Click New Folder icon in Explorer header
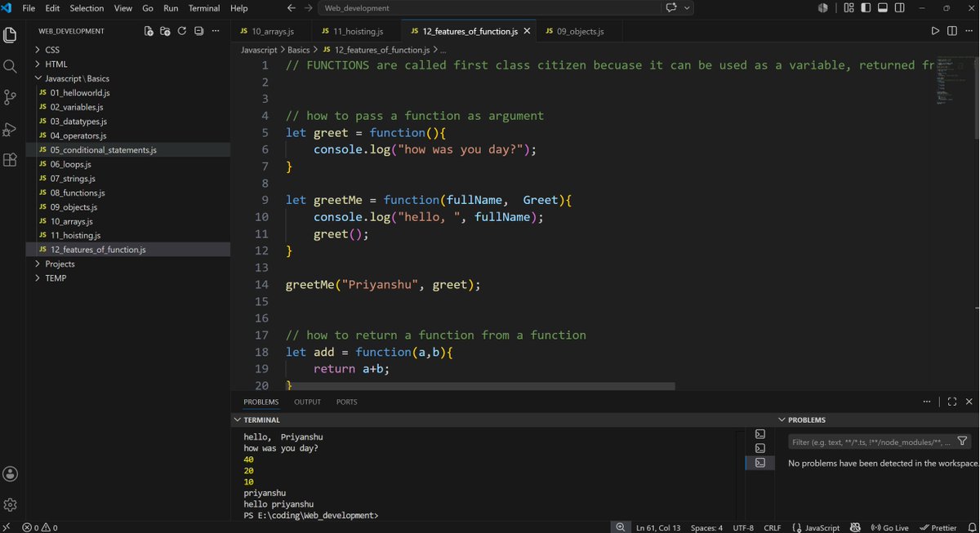The image size is (980, 533). point(165,31)
